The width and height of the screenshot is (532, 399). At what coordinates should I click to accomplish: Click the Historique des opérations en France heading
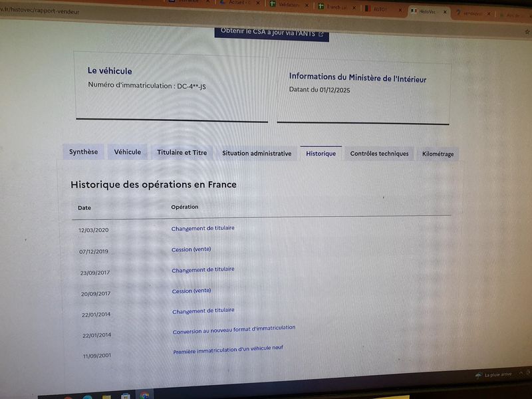154,185
